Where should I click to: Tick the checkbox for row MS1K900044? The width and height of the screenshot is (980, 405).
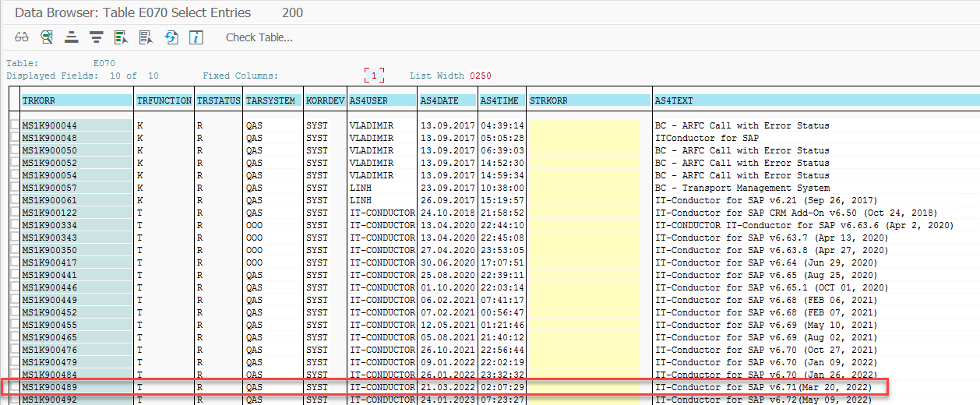[15, 125]
